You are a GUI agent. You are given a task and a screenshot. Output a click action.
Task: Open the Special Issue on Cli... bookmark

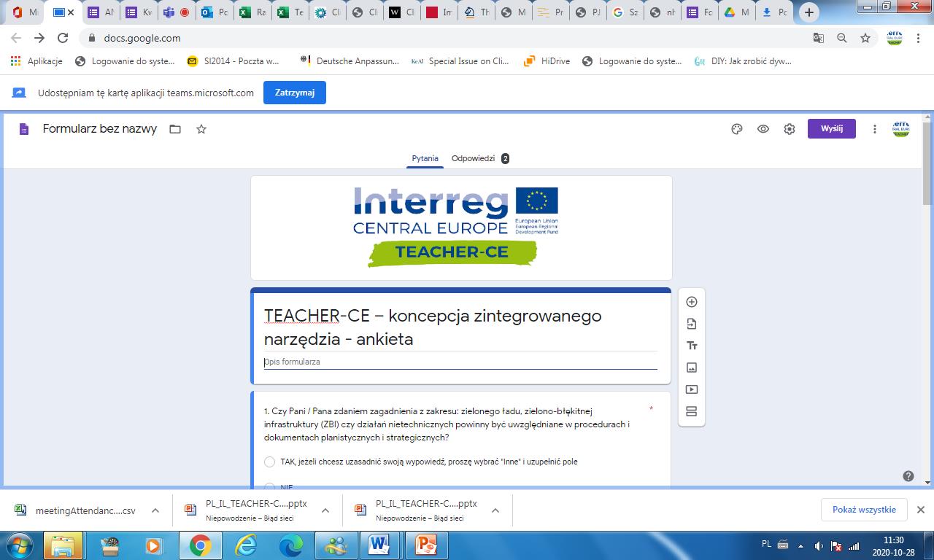[x=460, y=61]
